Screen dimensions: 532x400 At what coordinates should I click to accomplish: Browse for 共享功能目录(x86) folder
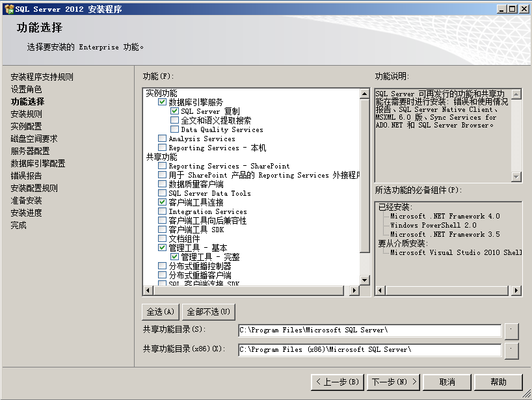coord(512,351)
